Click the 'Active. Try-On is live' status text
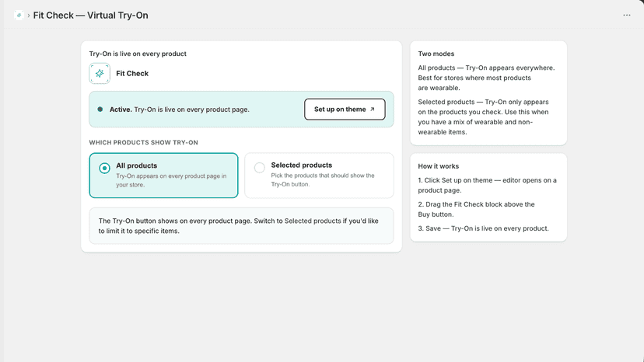The height and width of the screenshot is (362, 644). [179, 110]
